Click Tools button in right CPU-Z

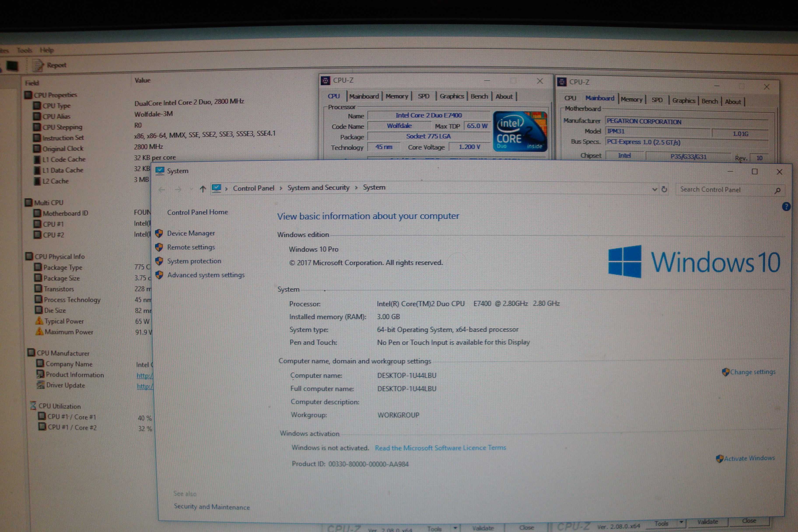661,523
